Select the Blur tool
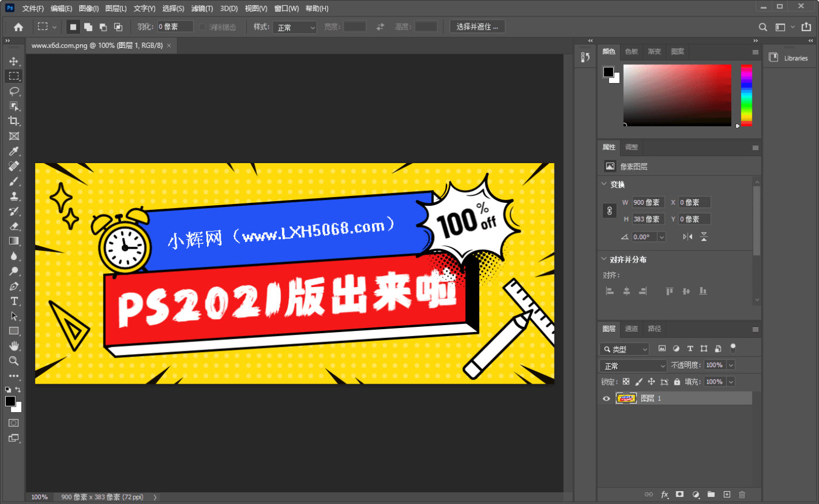This screenshot has width=819, height=504. click(x=13, y=256)
